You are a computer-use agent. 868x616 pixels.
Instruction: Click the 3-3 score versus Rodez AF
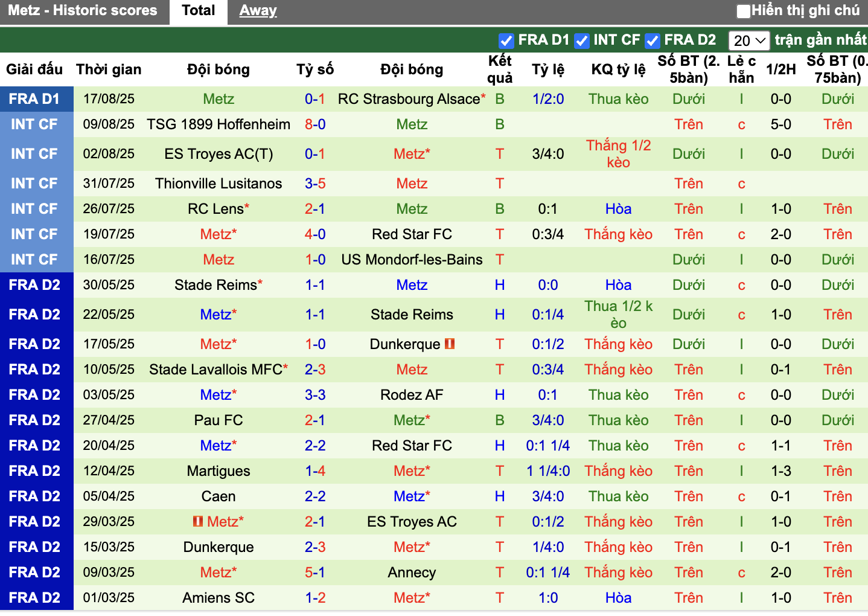315,395
